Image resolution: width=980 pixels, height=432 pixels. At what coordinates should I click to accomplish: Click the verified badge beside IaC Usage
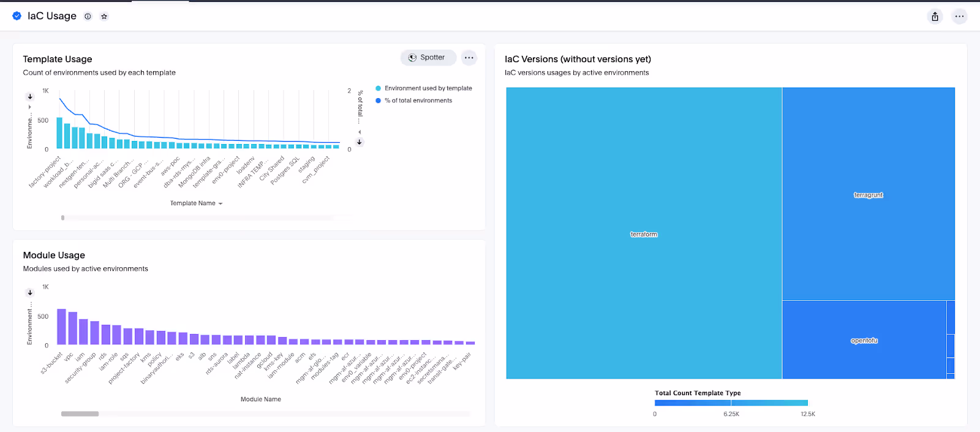[17, 16]
